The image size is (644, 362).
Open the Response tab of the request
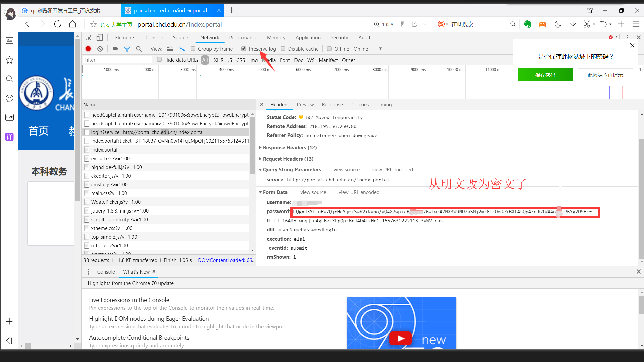click(332, 105)
